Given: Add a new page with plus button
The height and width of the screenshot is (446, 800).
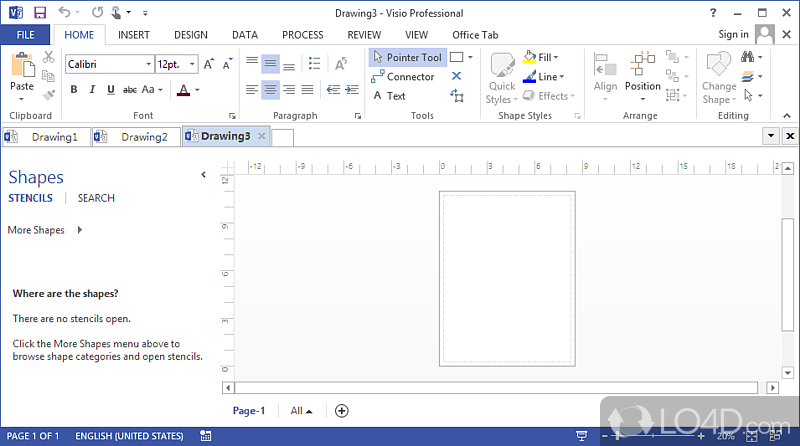Looking at the screenshot, I should (341, 411).
